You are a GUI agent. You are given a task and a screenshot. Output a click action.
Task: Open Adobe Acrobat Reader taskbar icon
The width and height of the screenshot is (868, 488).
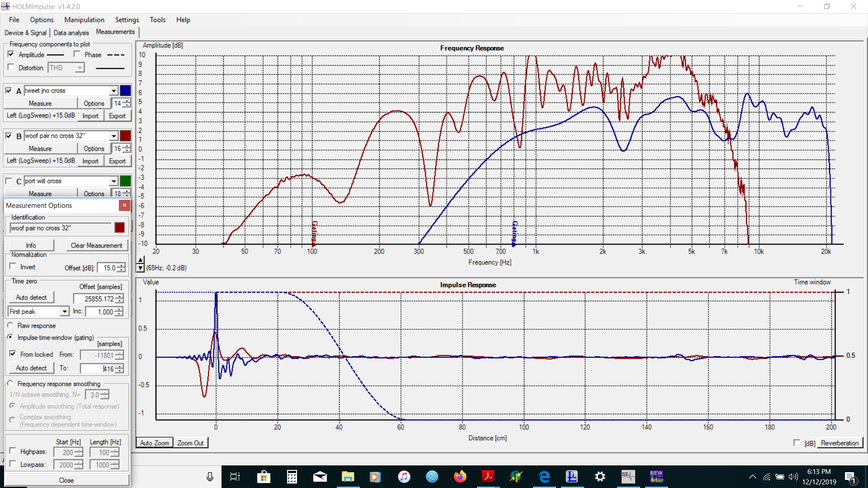[488, 477]
